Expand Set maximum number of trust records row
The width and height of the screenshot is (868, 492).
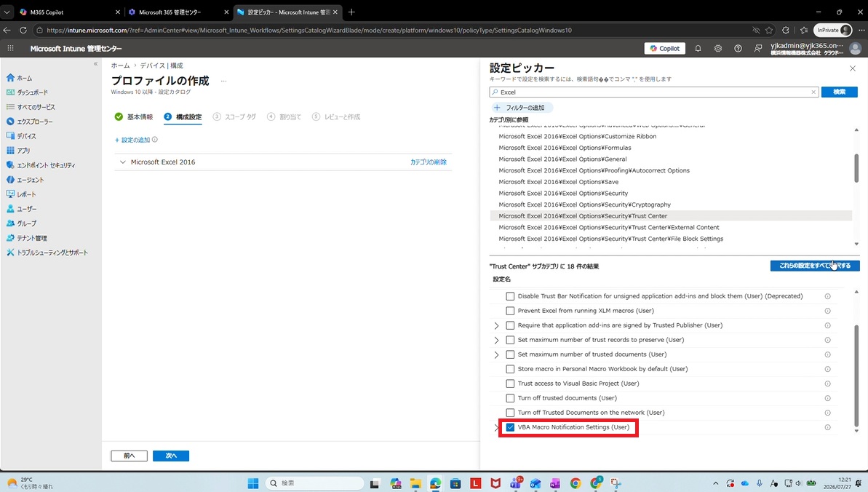[496, 340]
